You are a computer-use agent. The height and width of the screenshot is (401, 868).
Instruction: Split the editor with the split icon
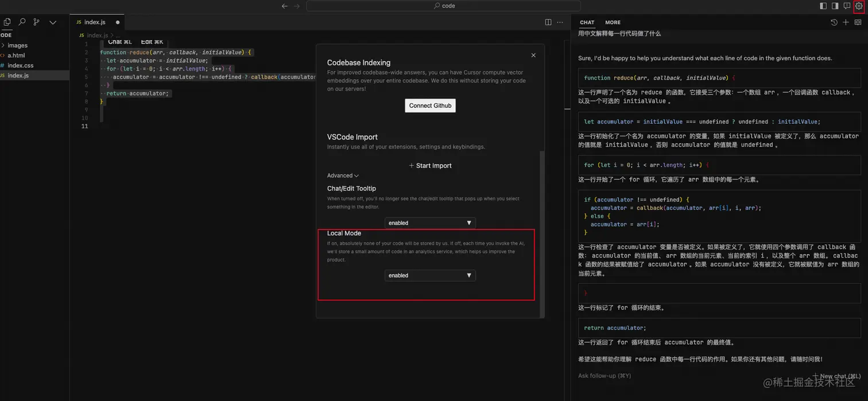[x=548, y=22]
